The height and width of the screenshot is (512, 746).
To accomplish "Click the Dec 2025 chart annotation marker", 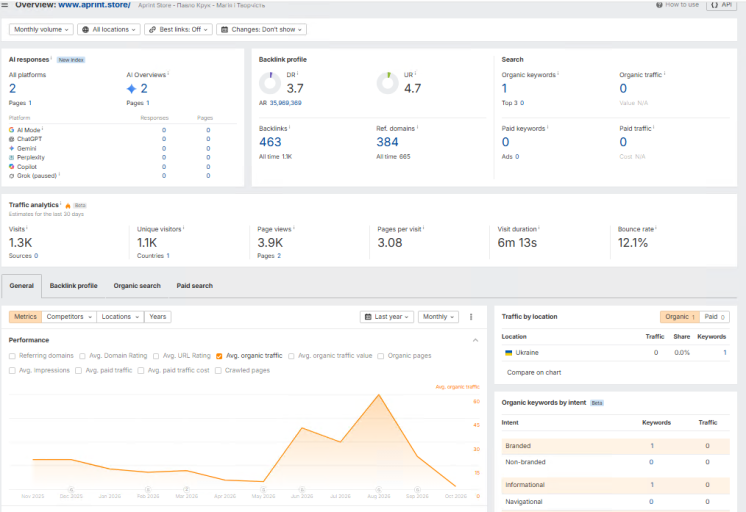I will pos(71,490).
